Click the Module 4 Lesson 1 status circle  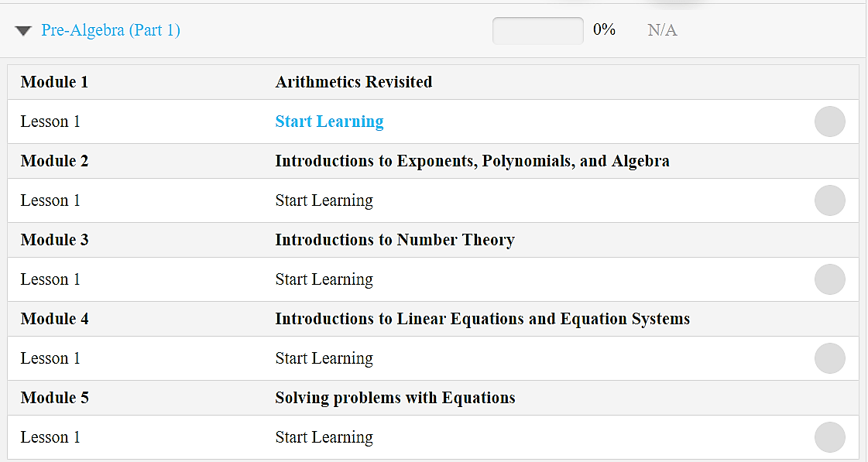tap(830, 358)
